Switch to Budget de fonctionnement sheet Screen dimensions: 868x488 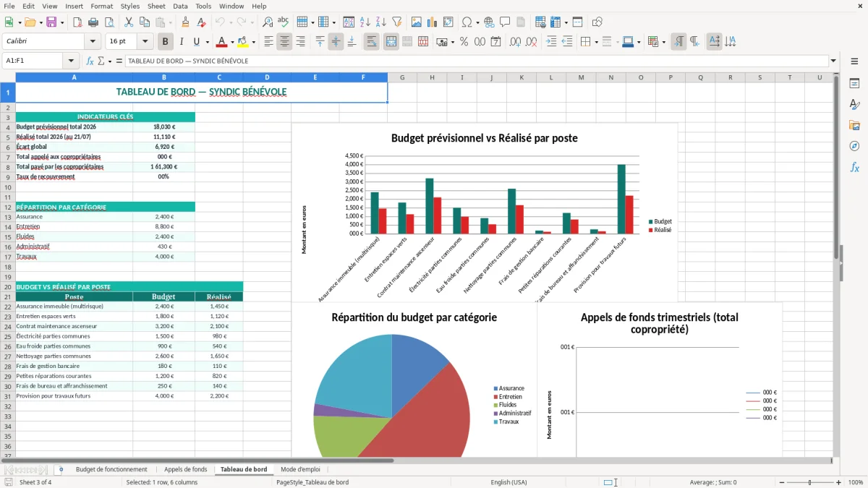[x=111, y=469]
